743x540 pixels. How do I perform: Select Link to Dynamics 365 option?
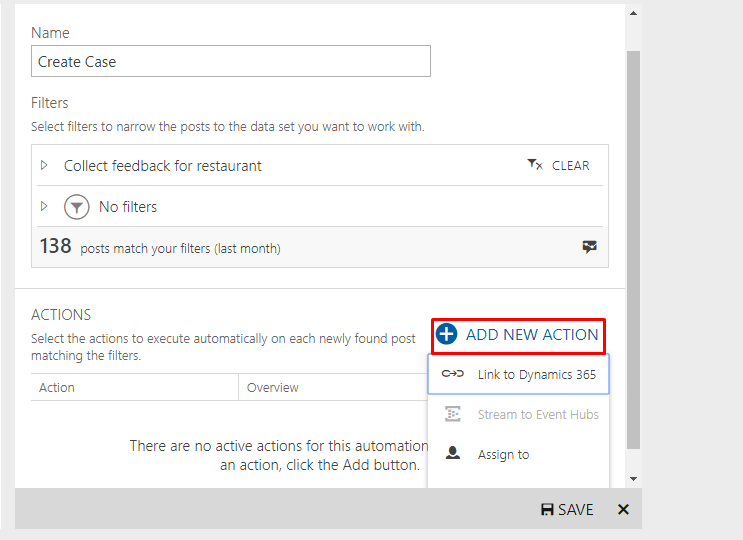coord(536,375)
